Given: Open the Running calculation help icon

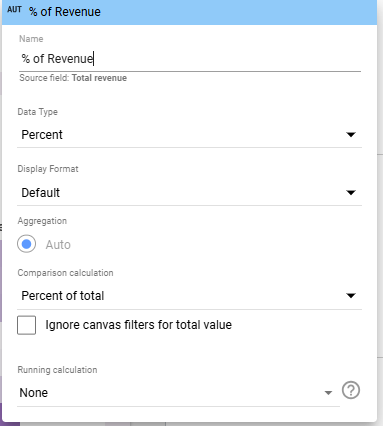Looking at the screenshot, I should [x=351, y=390].
